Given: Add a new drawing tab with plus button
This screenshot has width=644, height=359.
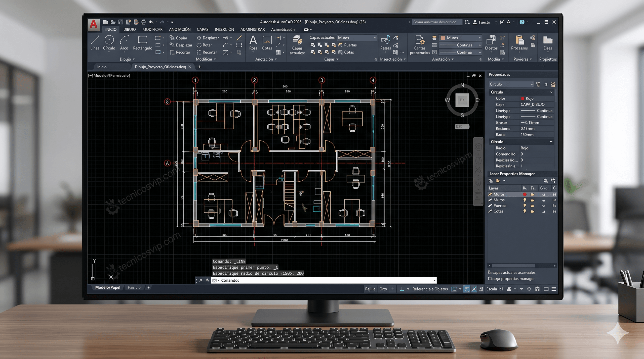Looking at the screenshot, I should click(x=199, y=67).
